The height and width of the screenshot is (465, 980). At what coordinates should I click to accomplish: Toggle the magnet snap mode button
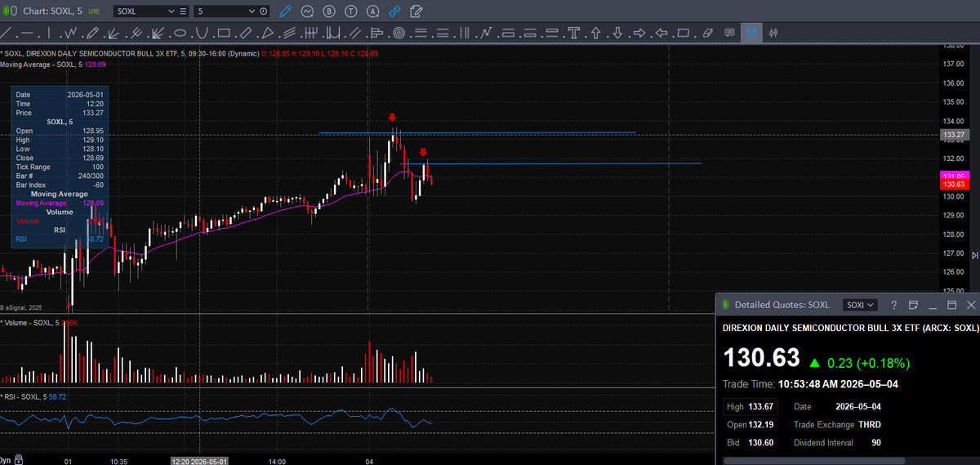pyautogui.click(x=751, y=34)
